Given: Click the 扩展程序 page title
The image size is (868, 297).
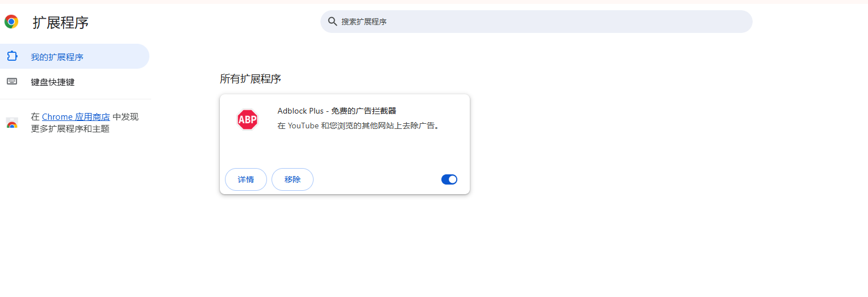Looking at the screenshot, I should coord(61,22).
